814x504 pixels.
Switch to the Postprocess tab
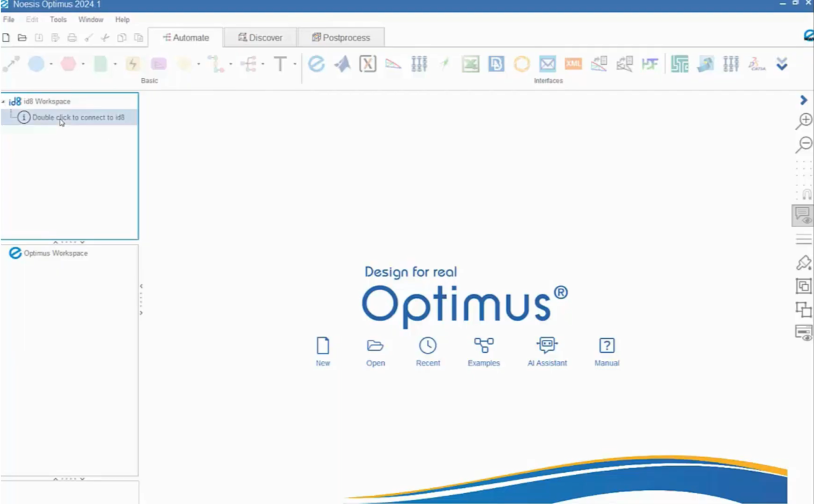[x=341, y=37]
